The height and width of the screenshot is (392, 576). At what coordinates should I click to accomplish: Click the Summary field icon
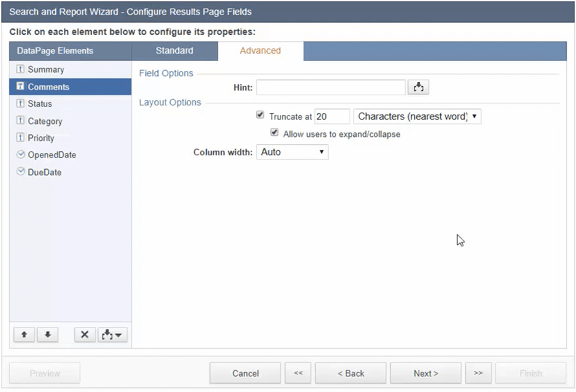(20, 69)
